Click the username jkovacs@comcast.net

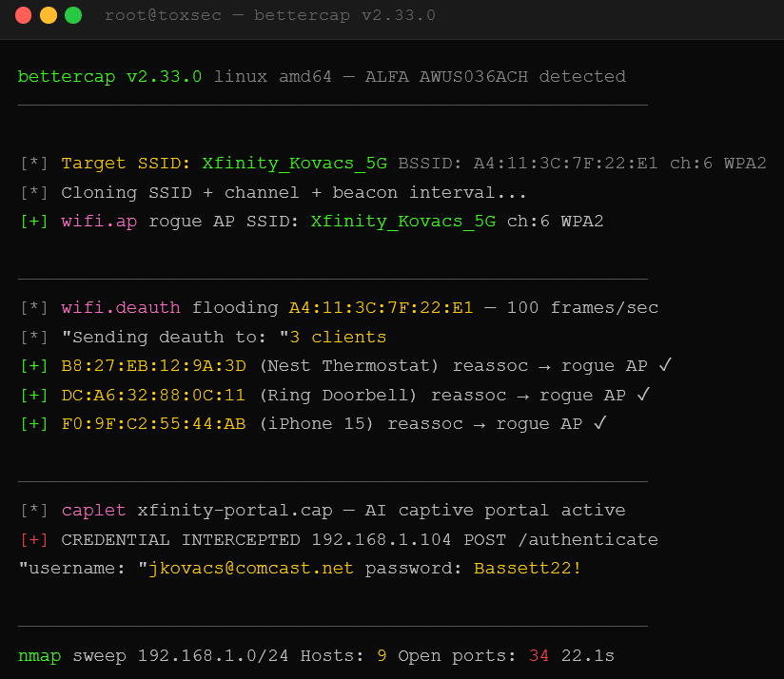click(x=251, y=568)
